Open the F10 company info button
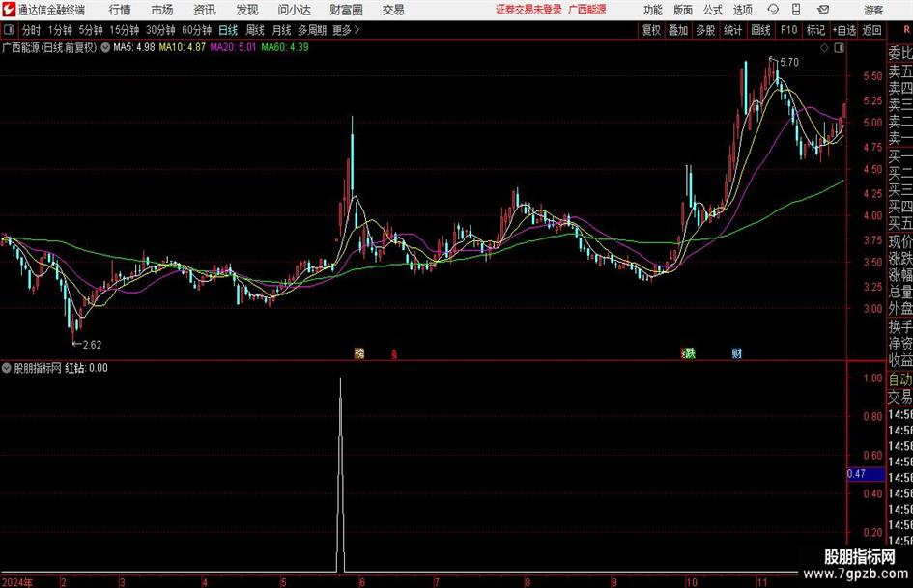913x588 pixels. 789,30
